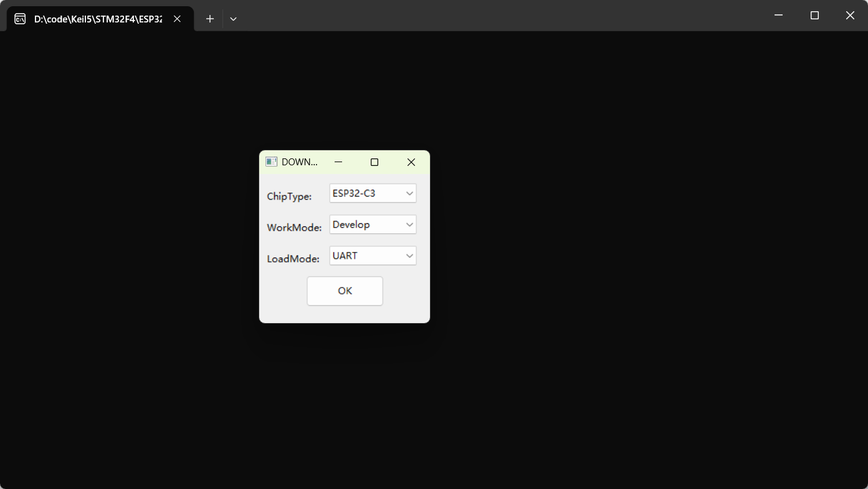Open the WorkMode dropdown showing Develop
The width and height of the screenshot is (868, 489).
373,225
